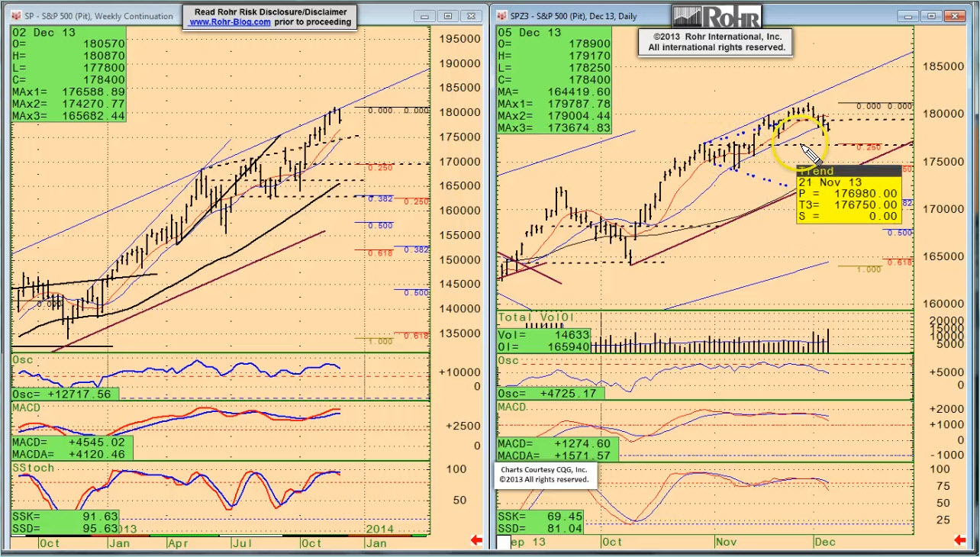Image resolution: width=980 pixels, height=557 pixels.
Task: Click the Total VolOI panel label
Action: click(535, 317)
